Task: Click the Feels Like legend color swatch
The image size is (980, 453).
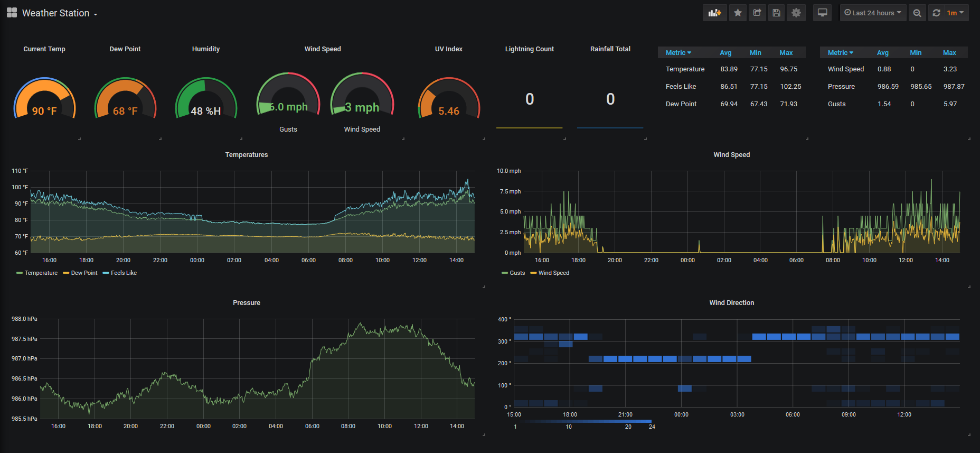Action: click(106, 273)
